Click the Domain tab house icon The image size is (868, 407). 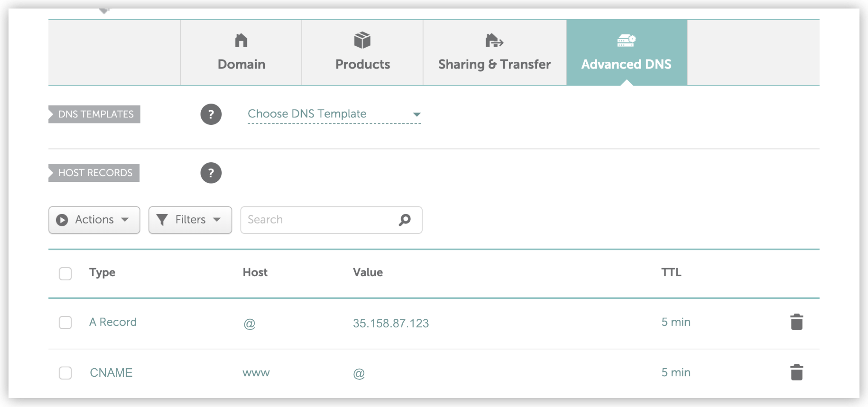tap(241, 40)
